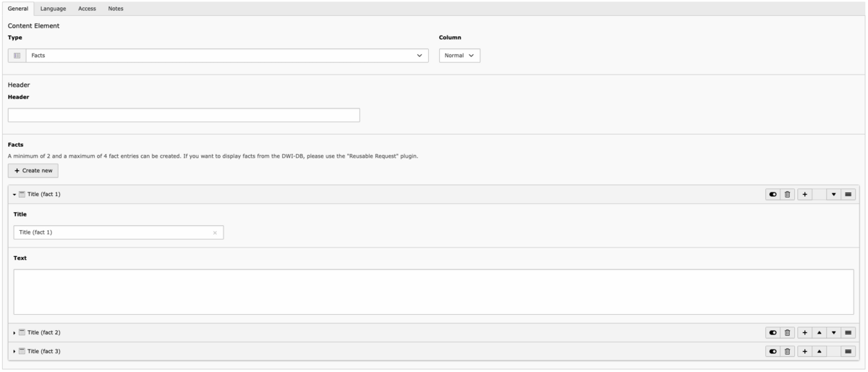The height and width of the screenshot is (372, 868).
Task: Add new entry after fact 1
Action: (805, 195)
